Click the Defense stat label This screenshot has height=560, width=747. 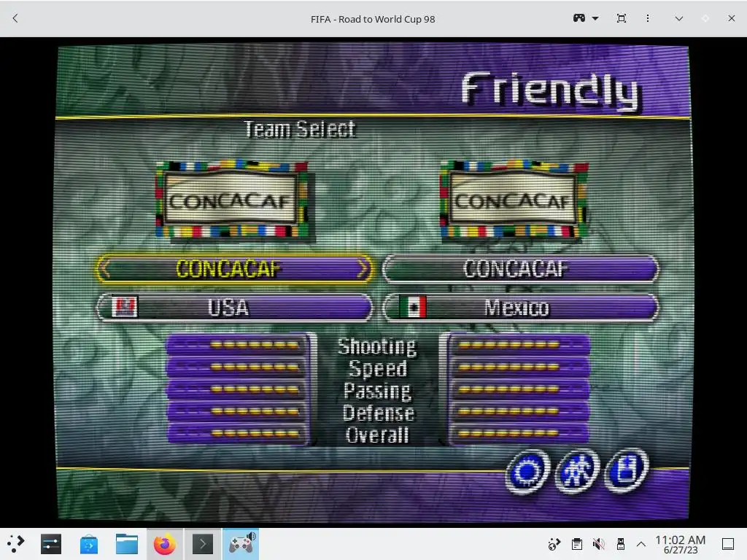tap(379, 413)
